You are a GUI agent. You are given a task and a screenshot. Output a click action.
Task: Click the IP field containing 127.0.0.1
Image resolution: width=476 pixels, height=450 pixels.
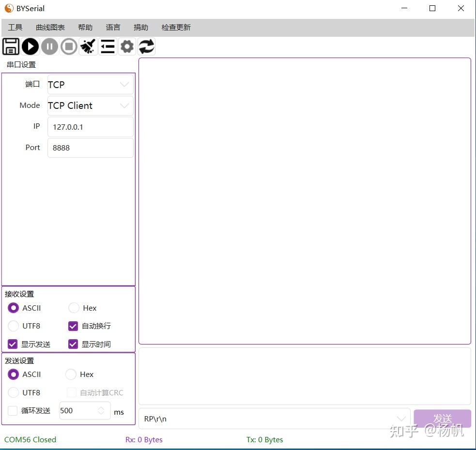[x=91, y=127]
